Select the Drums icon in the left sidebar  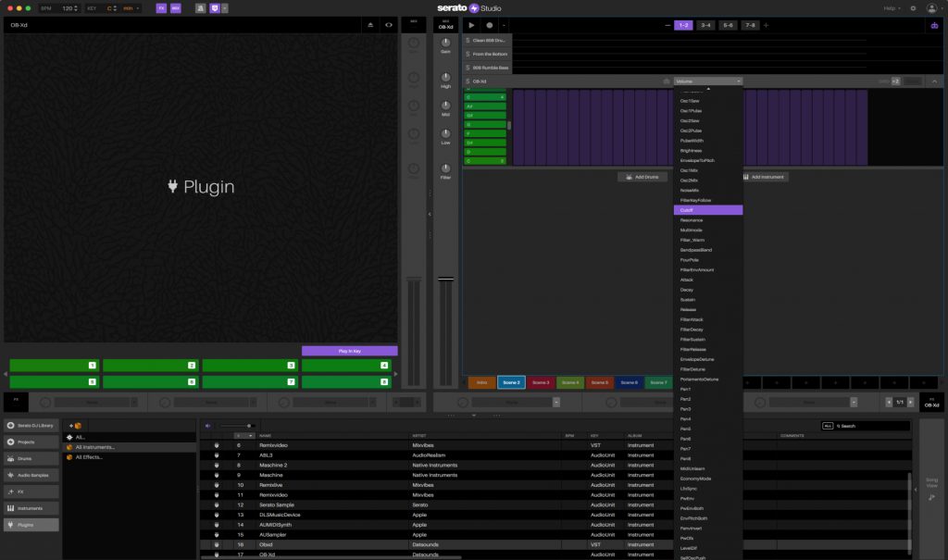pos(28,458)
